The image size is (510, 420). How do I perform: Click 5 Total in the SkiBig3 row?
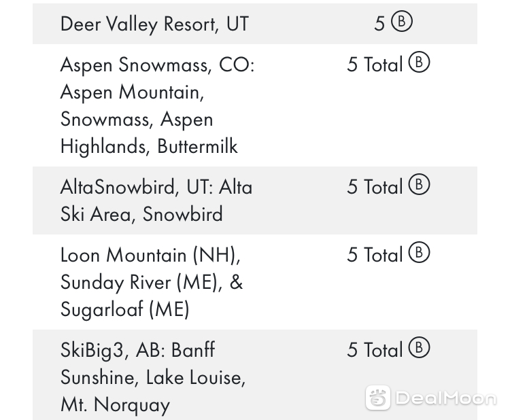tap(375, 350)
